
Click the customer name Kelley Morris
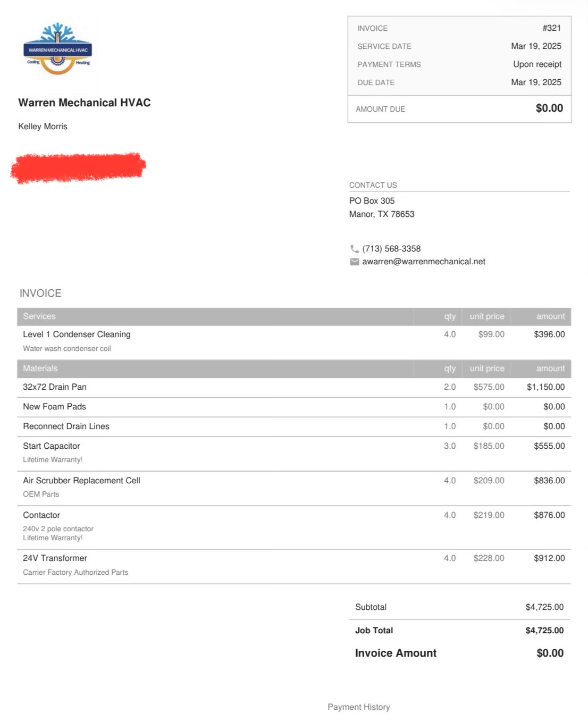pos(43,127)
